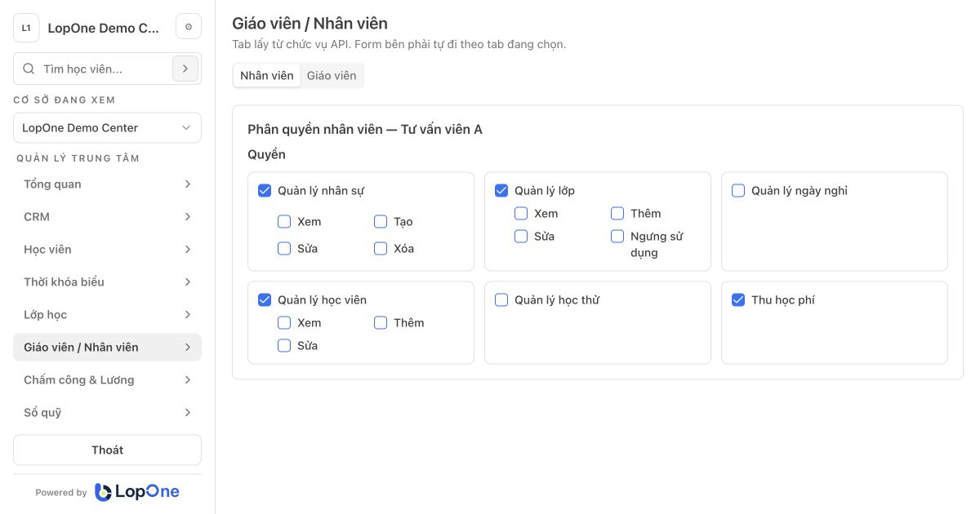Submit search with the arrow button
This screenshot has width=980, height=514.
pos(185,69)
